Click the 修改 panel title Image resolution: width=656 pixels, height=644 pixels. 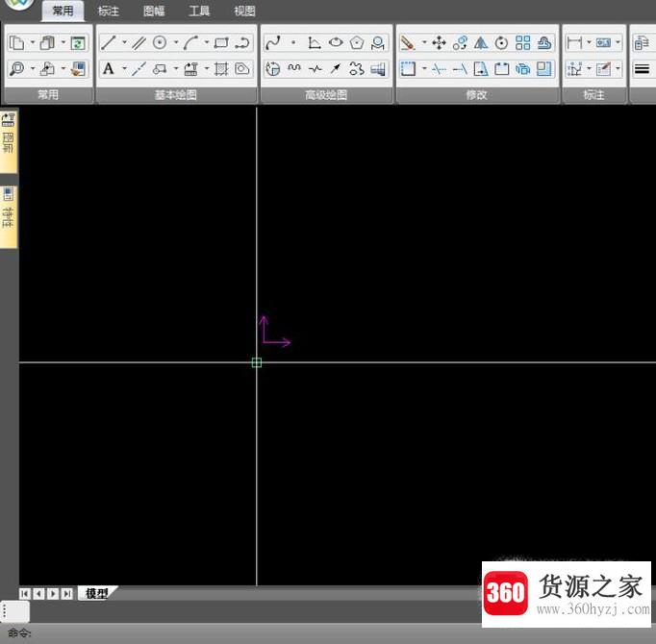click(477, 95)
